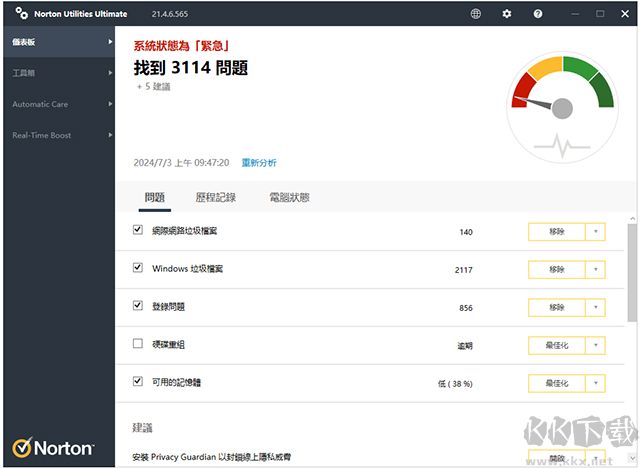This screenshot has height=468, width=640.
Task: Switch to the 電腦狀態 tab
Action: 290,198
